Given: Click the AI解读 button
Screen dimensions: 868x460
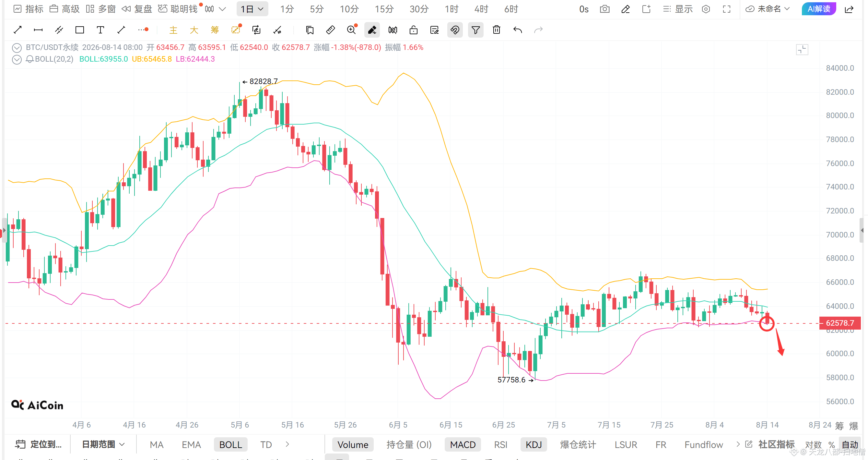Looking at the screenshot, I should coord(819,9).
